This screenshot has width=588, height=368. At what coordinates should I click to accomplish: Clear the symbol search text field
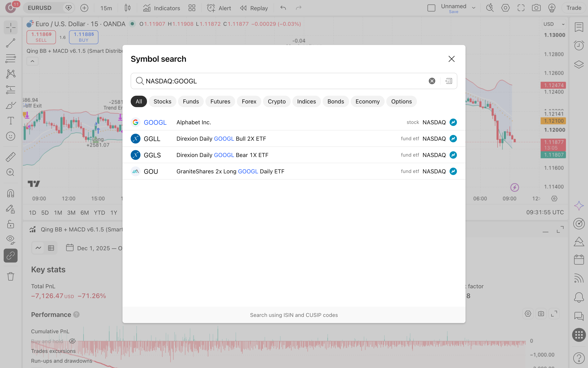432,81
